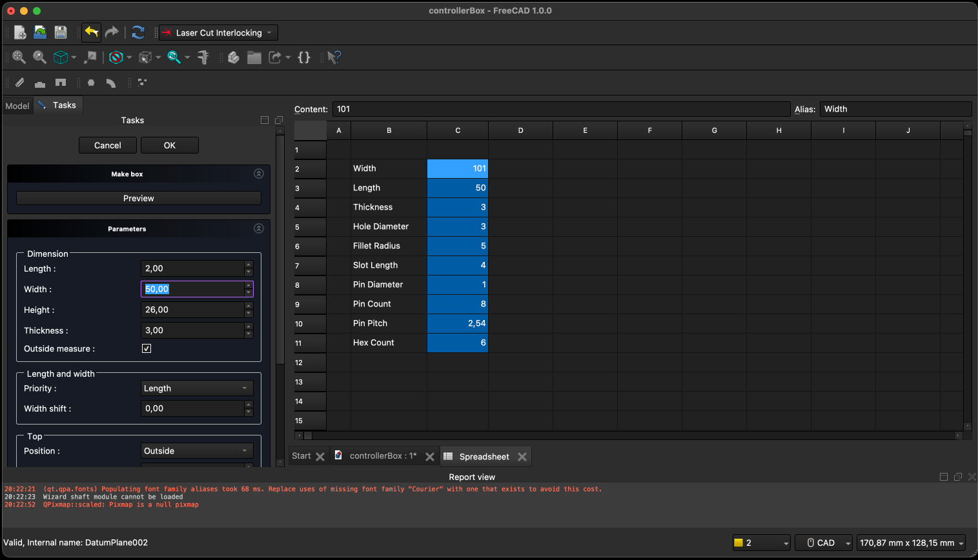Click the macro braces {} icon
The image size is (978, 560).
[x=303, y=57]
